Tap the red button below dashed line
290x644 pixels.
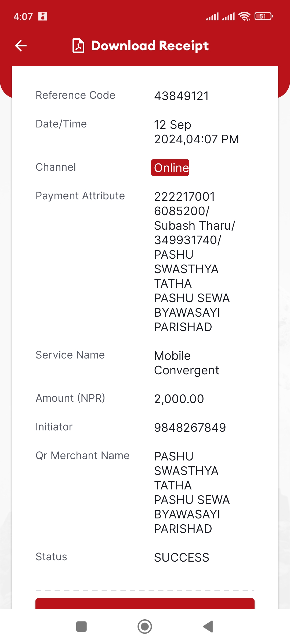coord(145,603)
